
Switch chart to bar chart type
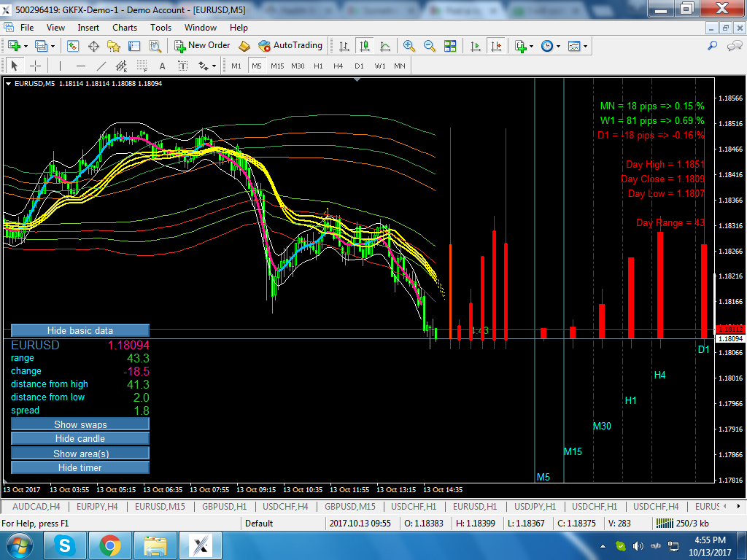(x=344, y=46)
